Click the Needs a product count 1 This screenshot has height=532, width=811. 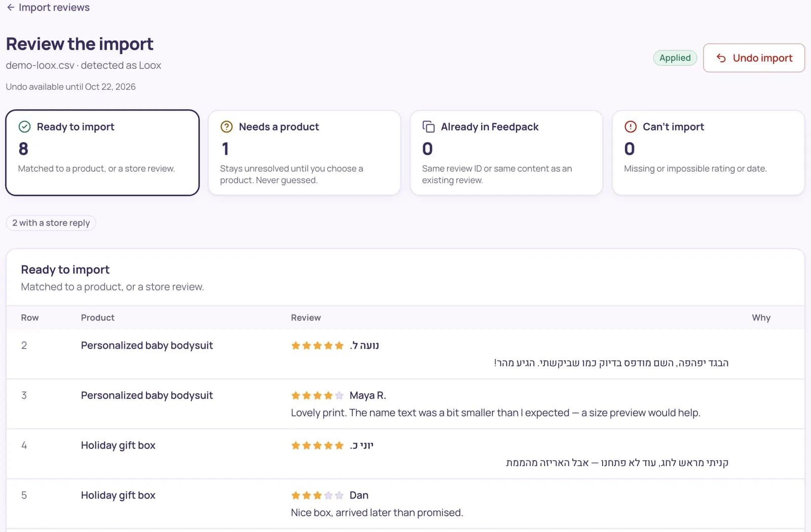coord(225,149)
